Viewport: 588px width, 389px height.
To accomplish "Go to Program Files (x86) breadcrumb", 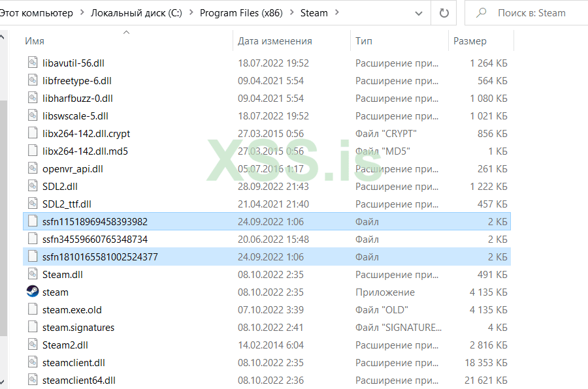I will (x=241, y=13).
